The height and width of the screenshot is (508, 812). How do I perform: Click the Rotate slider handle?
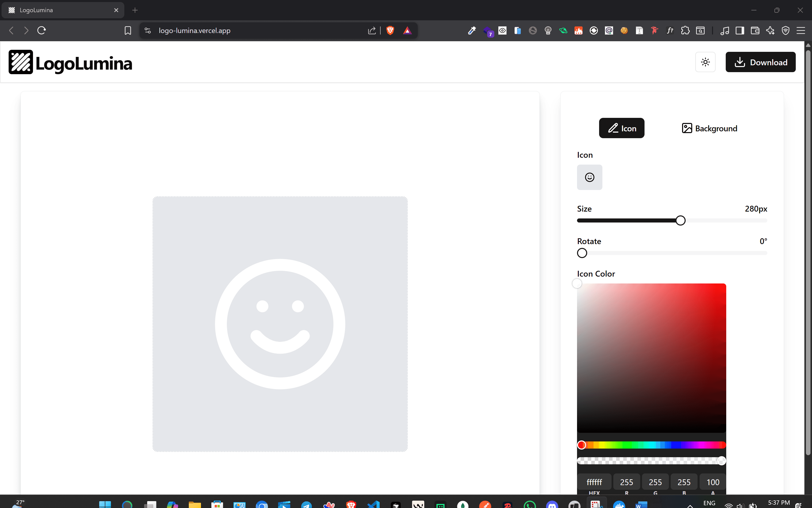[582, 253]
